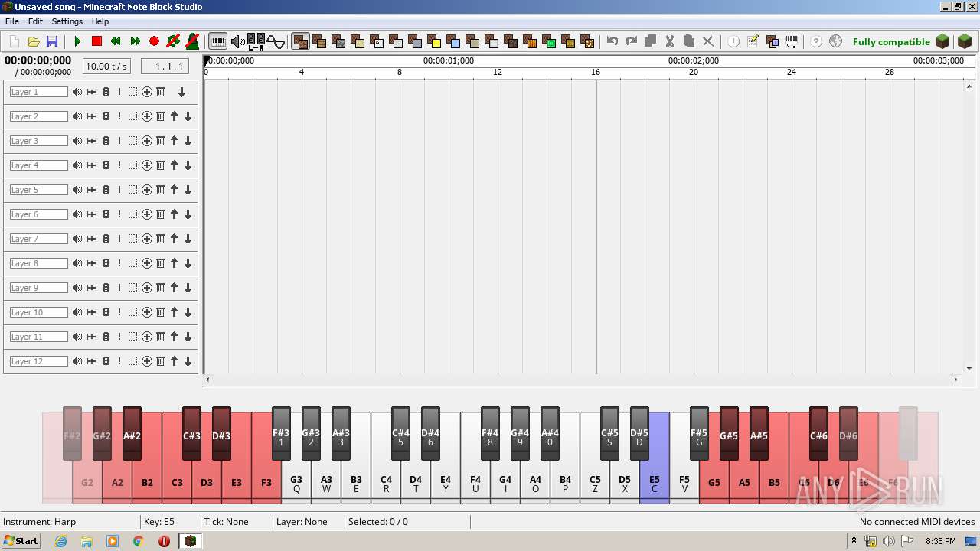Play the F#4 black piano key

[490, 432]
